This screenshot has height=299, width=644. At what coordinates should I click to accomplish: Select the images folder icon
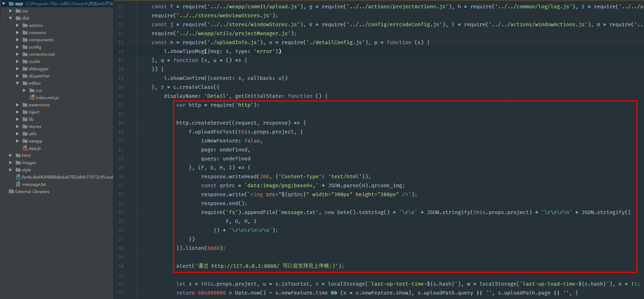18,163
